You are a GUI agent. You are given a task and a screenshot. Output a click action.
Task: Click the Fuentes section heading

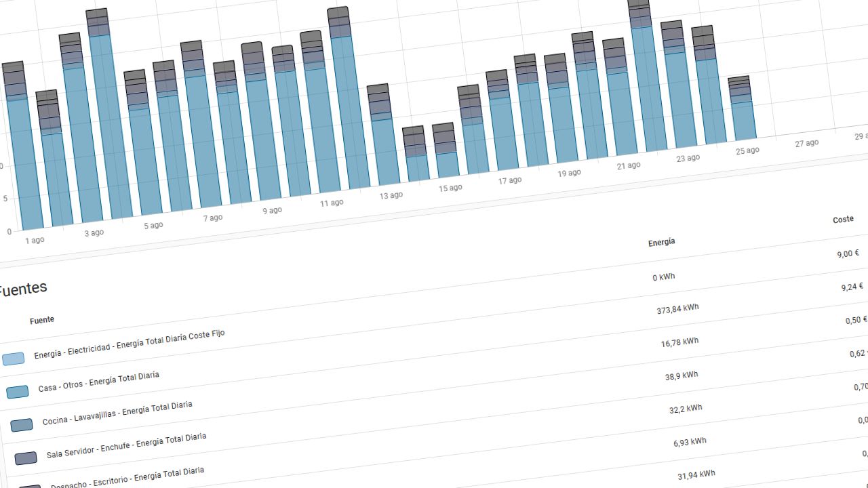[x=22, y=289]
